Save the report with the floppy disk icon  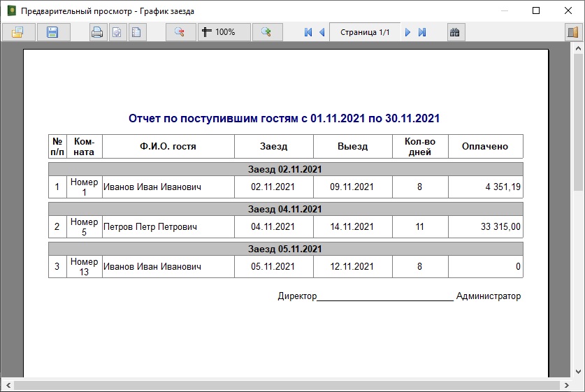click(x=52, y=32)
